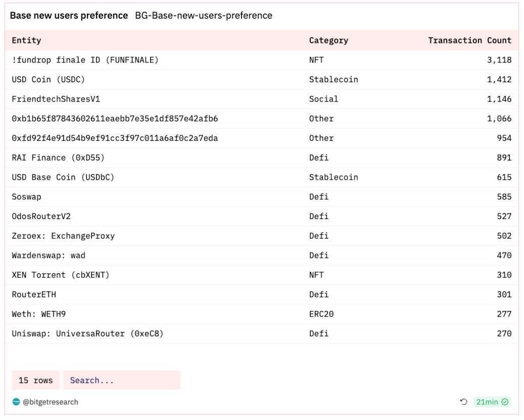The width and height of the screenshot is (524, 420).
Task: Select the Wardenswap: wad cell
Action: coord(49,255)
